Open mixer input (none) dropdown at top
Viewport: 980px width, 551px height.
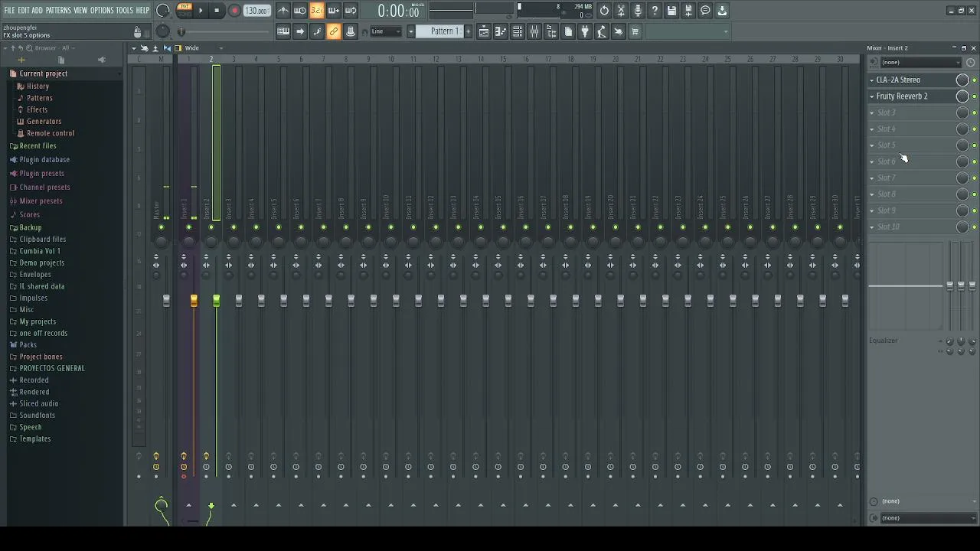[920, 62]
